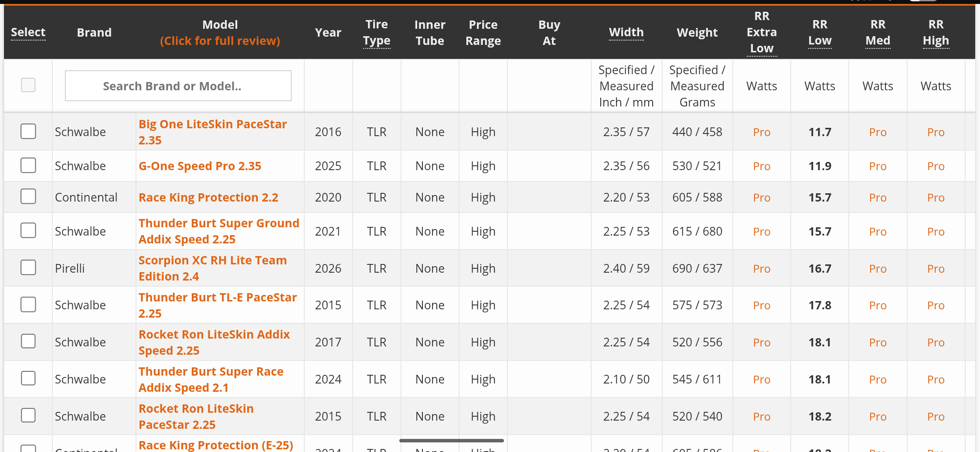The image size is (980, 452).
Task: Sort by the RR Med column
Action: pos(878,33)
